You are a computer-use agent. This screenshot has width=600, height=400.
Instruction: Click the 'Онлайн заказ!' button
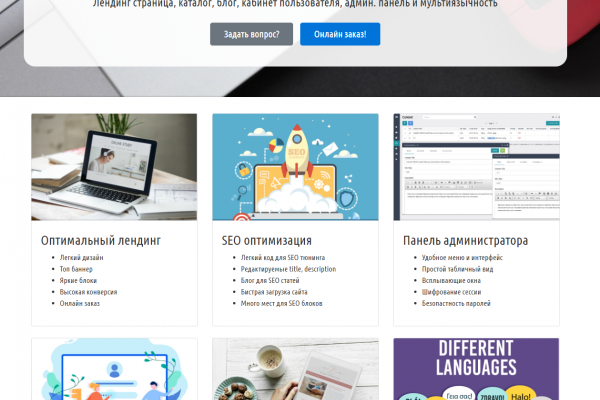(x=340, y=34)
